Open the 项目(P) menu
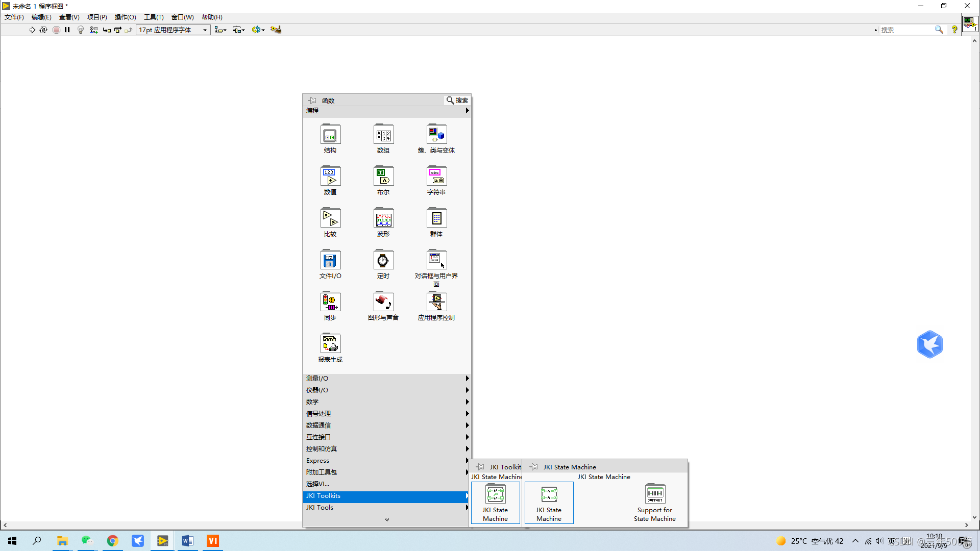 point(97,17)
